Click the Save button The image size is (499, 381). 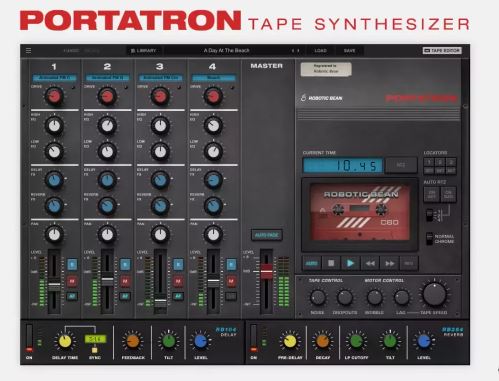click(349, 51)
